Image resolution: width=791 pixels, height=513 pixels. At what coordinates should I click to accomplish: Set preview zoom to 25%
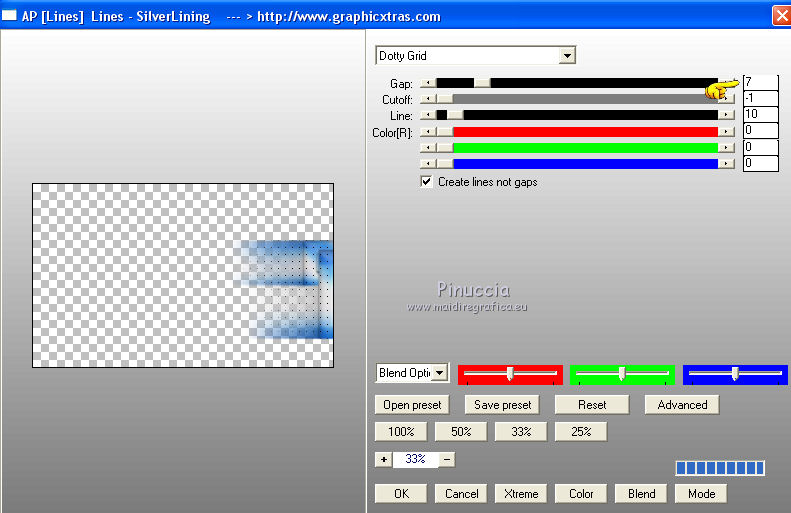581,432
